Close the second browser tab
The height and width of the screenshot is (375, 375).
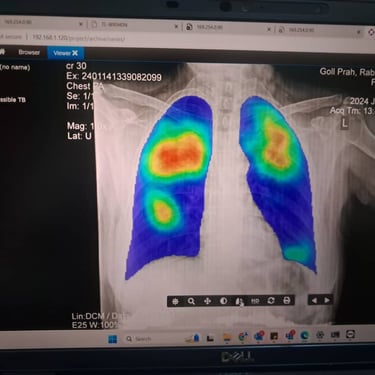click(x=176, y=26)
